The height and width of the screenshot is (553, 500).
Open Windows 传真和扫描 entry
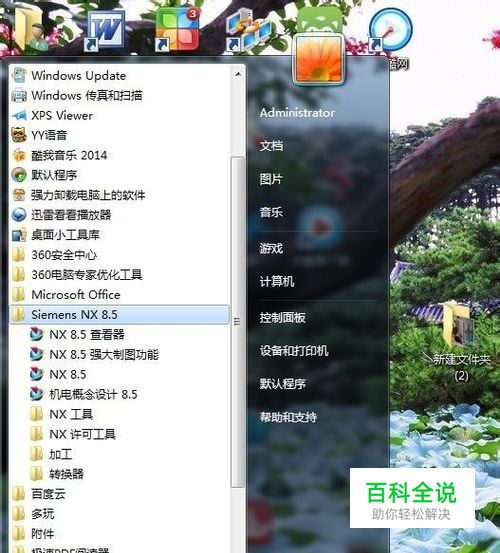(x=120, y=96)
